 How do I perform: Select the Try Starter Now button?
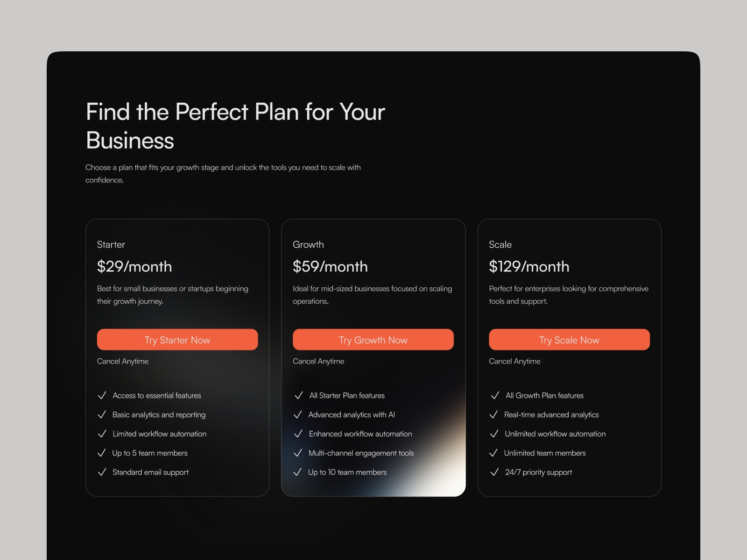[177, 340]
